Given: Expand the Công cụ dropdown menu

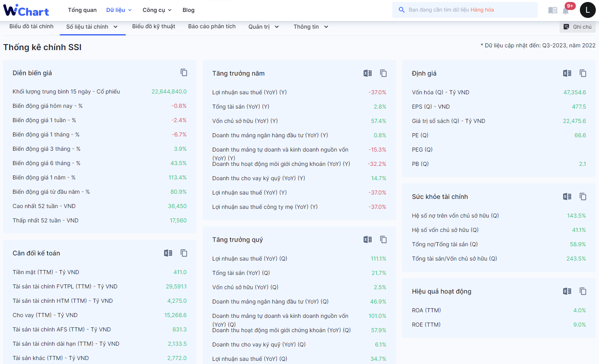Looking at the screenshot, I should point(157,10).
